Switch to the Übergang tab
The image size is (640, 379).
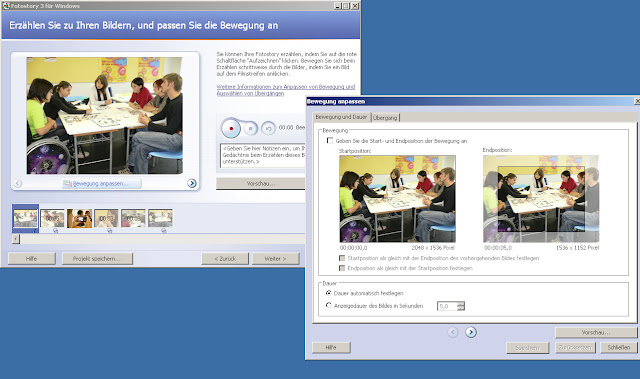tap(385, 117)
